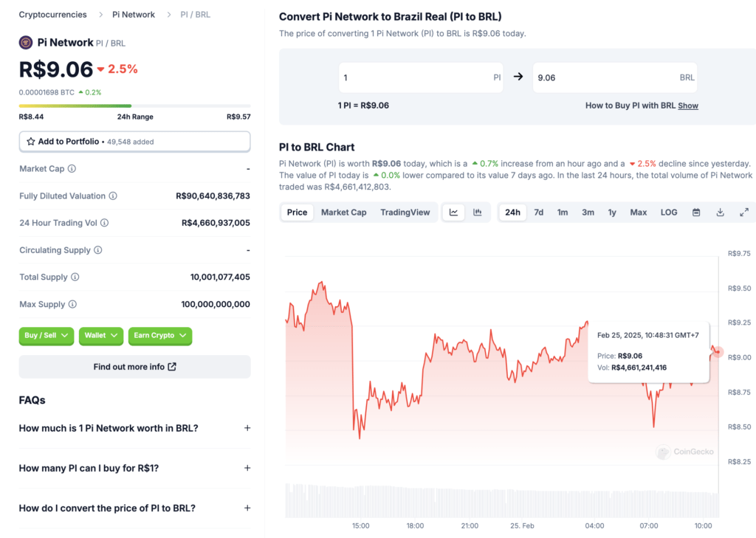Viewport: 756px width, 538px height.
Task: Click the 10,001,077,405 total supply value
Action: (x=220, y=277)
